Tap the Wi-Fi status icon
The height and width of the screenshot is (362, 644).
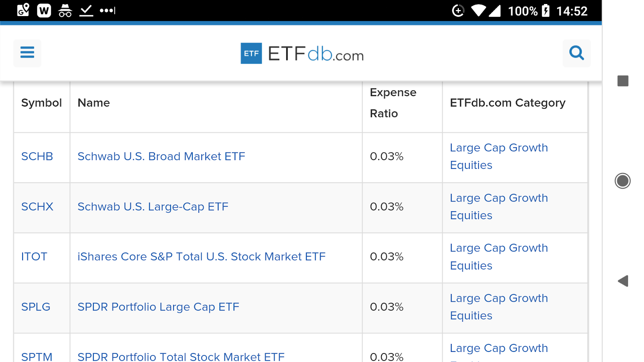(478, 10)
